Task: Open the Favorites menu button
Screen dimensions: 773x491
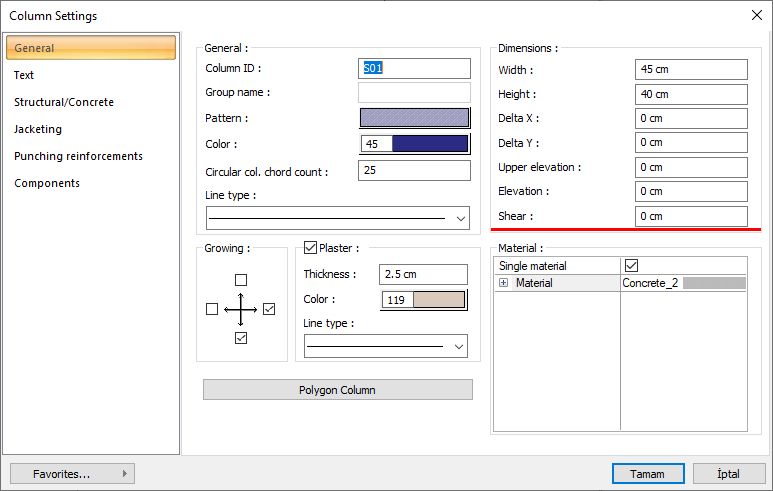Action: coord(72,473)
